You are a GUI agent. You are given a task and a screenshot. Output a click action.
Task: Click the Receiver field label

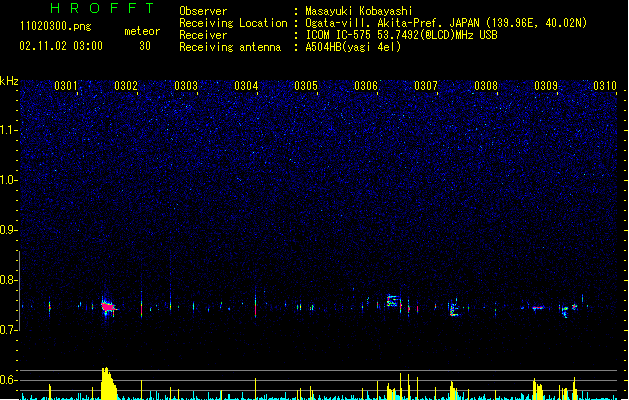point(203,35)
